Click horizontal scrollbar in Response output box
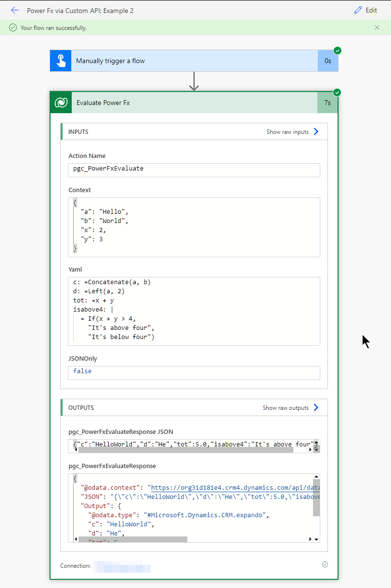The height and width of the screenshot is (588, 391). (132, 539)
